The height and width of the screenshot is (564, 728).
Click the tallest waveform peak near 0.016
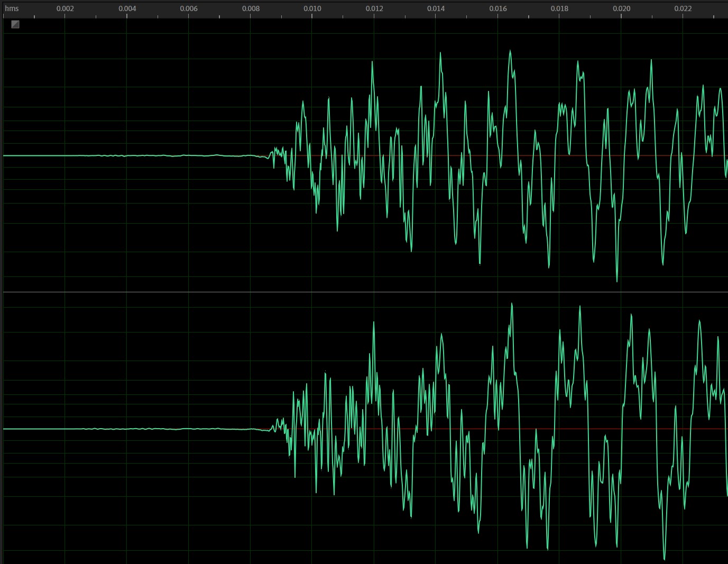510,51
